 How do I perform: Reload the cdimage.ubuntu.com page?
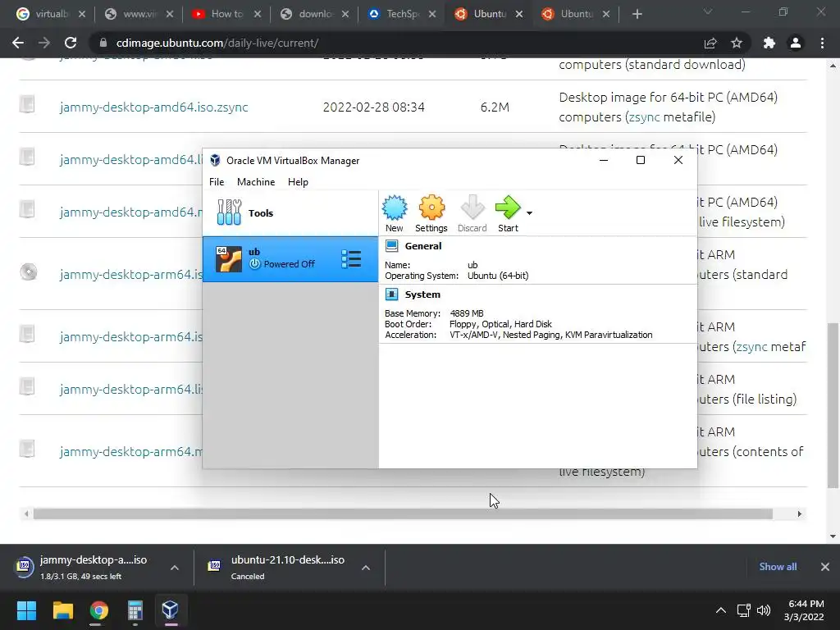(x=71, y=43)
